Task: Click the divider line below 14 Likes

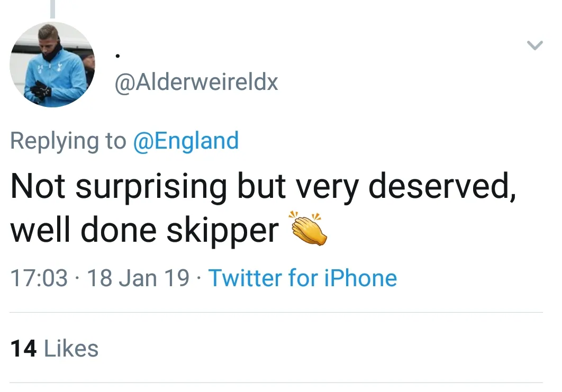Action: pos(276,383)
